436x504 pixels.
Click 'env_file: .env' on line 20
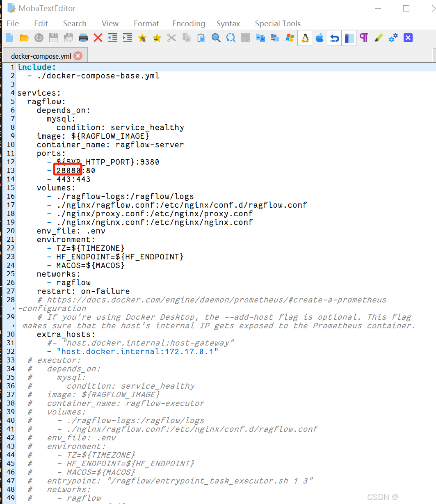[x=71, y=231]
